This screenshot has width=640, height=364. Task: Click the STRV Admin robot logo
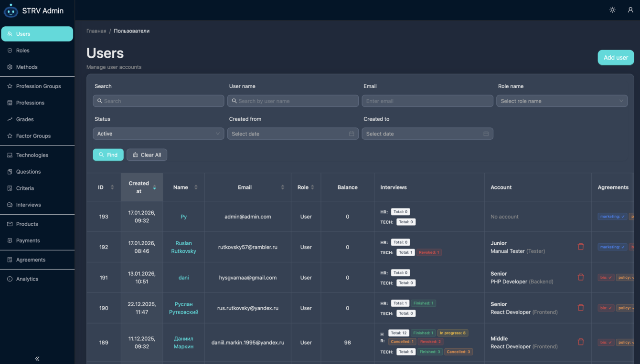[11, 10]
